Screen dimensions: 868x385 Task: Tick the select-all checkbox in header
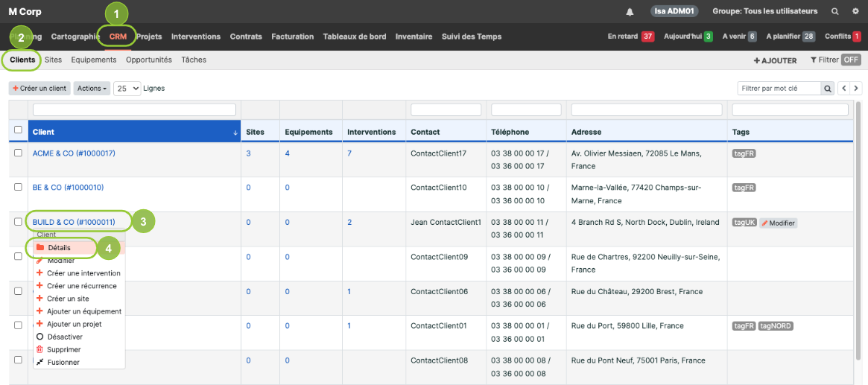[x=18, y=130]
